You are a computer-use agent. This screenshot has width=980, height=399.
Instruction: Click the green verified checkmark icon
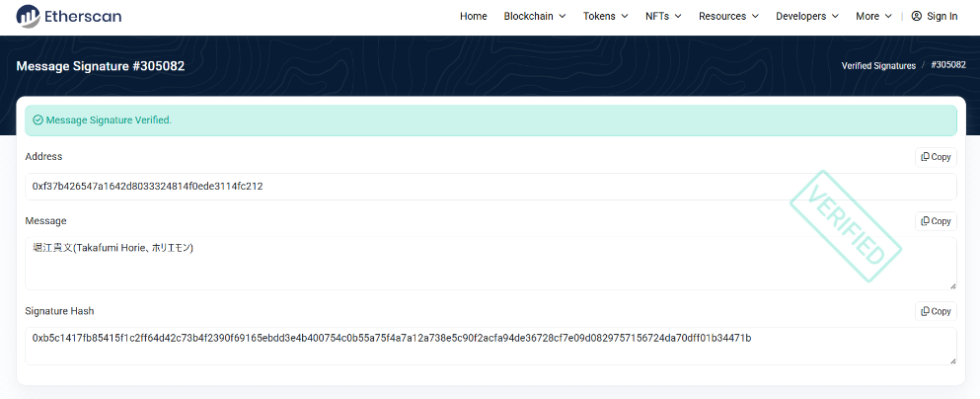(38, 120)
